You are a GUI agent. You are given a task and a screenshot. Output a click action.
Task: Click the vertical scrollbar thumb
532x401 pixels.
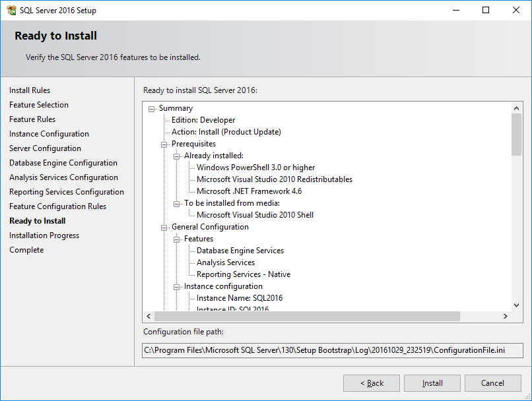[516, 135]
